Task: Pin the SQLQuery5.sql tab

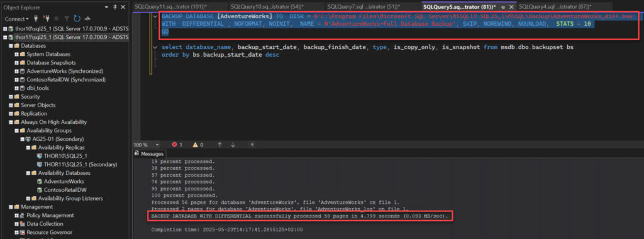Action: click(x=503, y=7)
